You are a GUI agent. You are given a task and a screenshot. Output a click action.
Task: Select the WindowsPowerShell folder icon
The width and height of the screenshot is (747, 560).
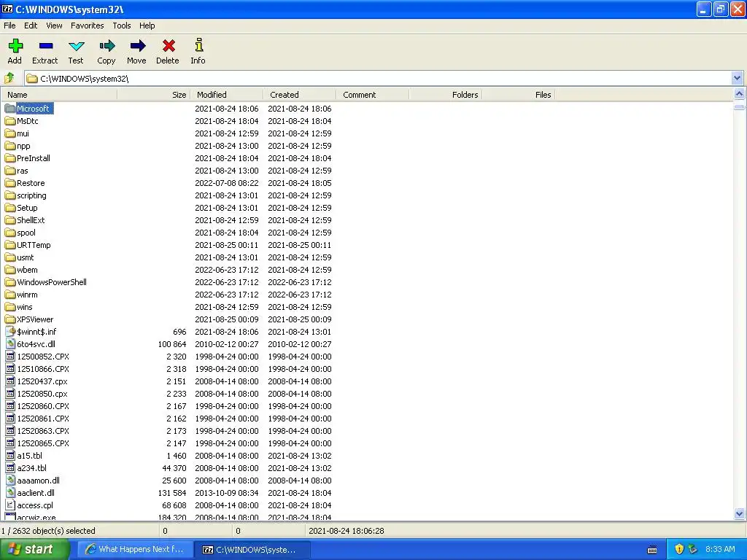(10, 282)
